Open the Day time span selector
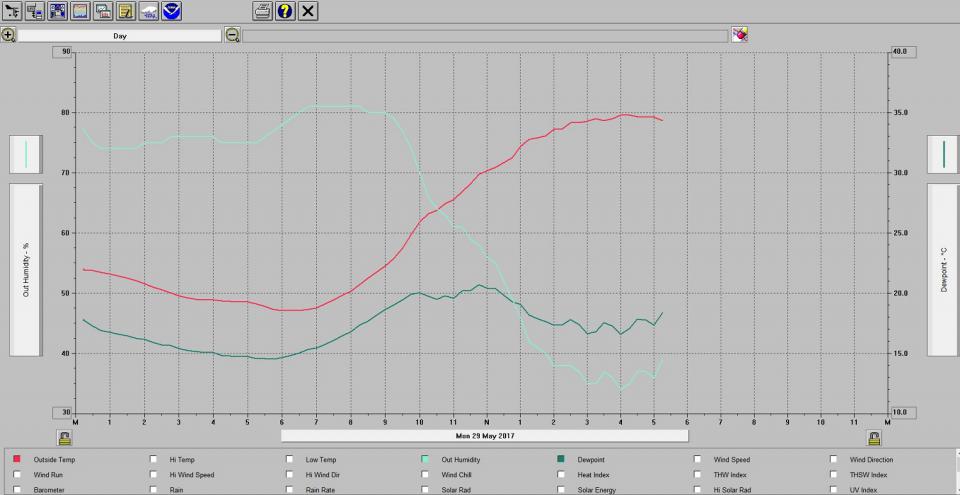This screenshot has width=960, height=495. click(x=119, y=35)
